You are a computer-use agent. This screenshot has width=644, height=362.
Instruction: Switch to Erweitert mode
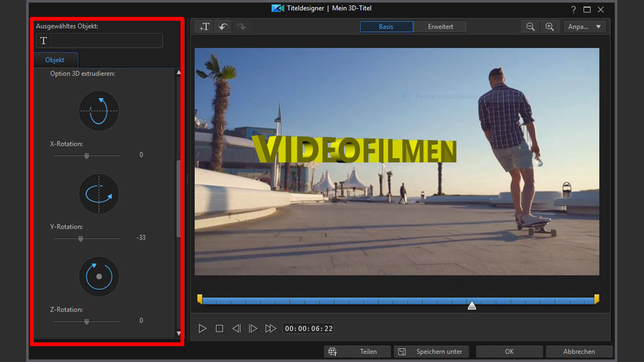point(440,27)
